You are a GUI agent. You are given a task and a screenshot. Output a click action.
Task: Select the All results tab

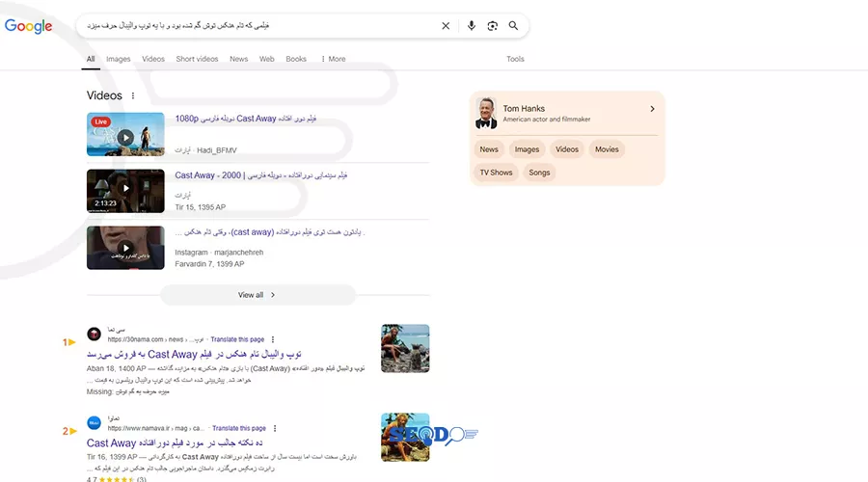[91, 59]
